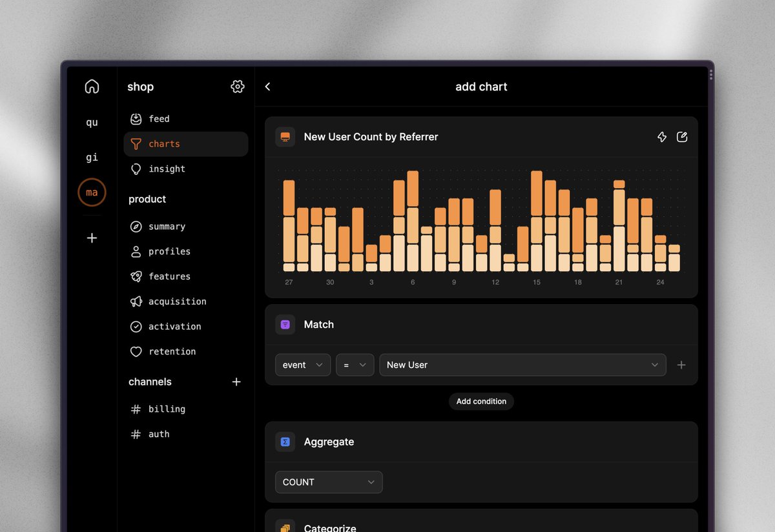Open the 'New User' value dropdown
This screenshot has height=532, width=775.
522,365
